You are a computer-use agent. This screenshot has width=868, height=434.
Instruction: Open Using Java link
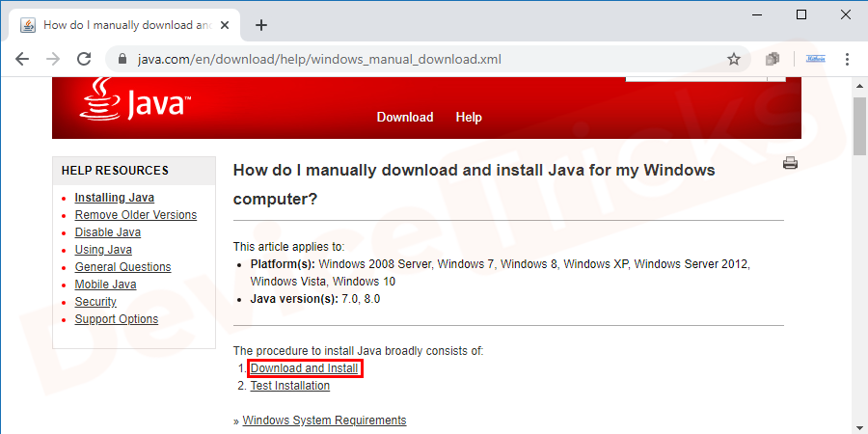103,250
